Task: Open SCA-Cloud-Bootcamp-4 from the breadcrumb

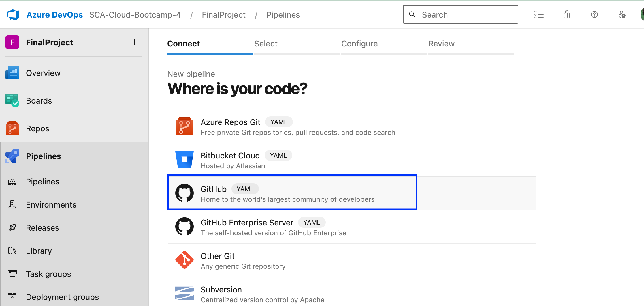Action: click(135, 14)
